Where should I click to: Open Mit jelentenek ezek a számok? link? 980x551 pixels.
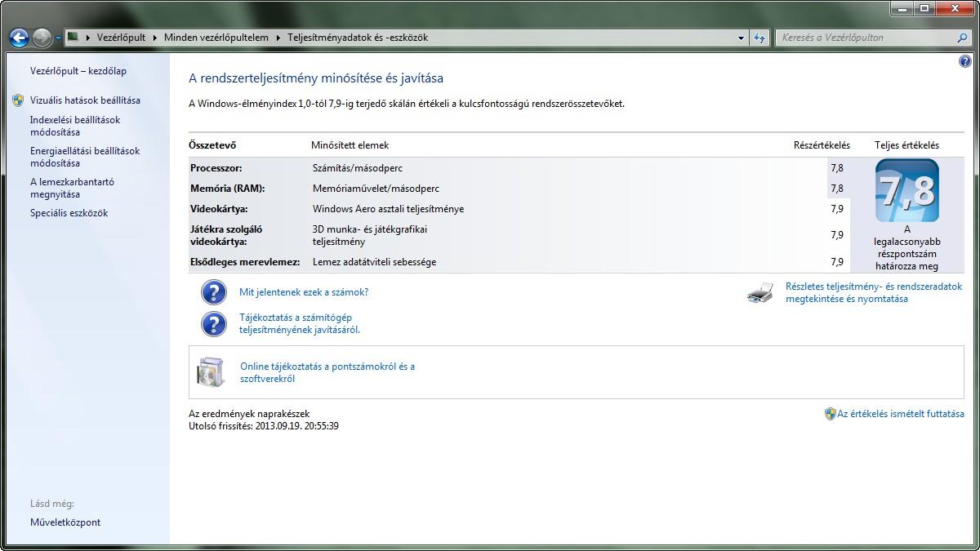click(x=304, y=292)
